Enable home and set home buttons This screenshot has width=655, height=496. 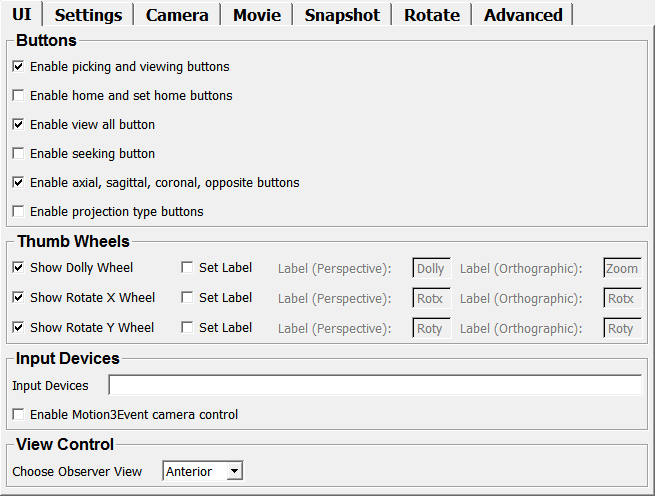pos(19,96)
